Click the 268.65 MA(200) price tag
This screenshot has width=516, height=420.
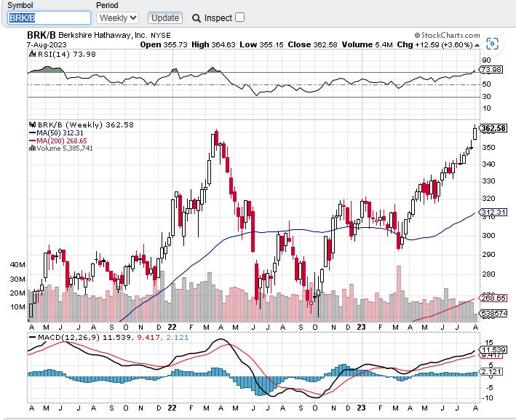(x=493, y=298)
